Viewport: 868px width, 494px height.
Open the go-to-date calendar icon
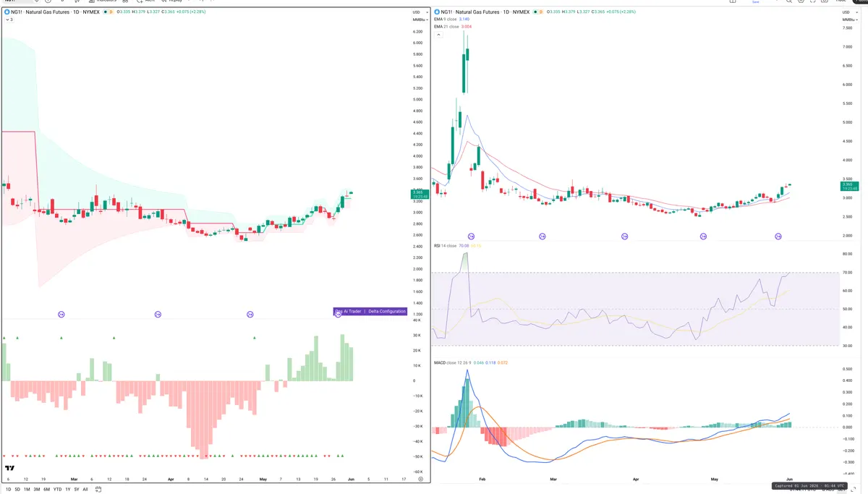coord(98,490)
